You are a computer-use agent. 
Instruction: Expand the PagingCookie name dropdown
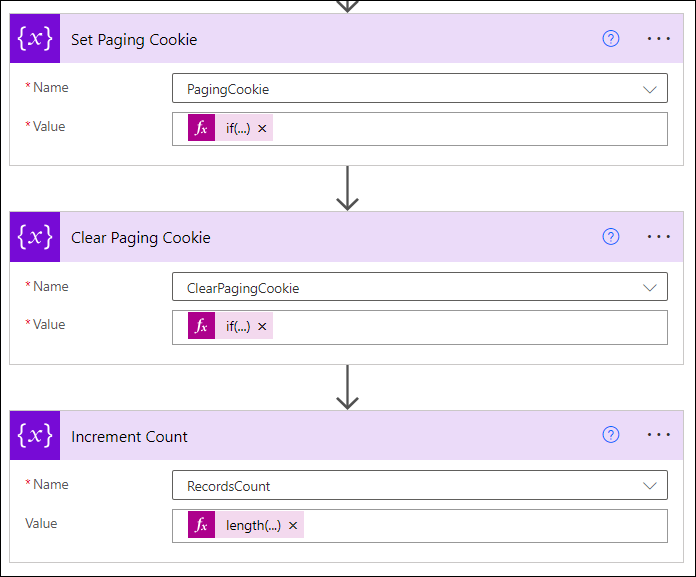[x=650, y=89]
